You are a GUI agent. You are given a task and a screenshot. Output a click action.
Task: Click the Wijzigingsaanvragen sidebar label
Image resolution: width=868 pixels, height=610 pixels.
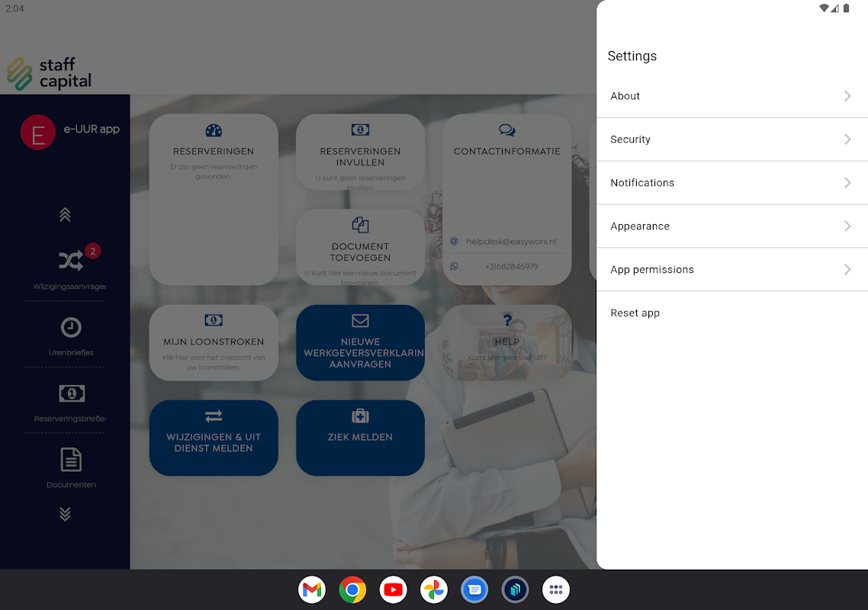(69, 286)
